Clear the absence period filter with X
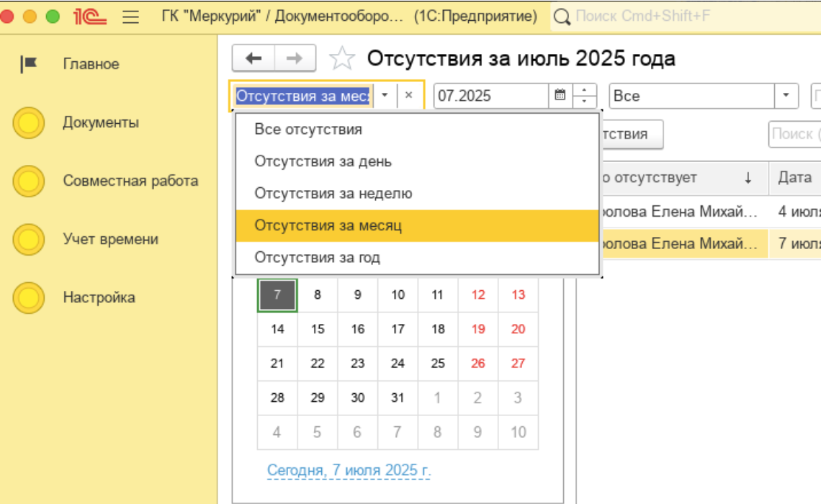The image size is (821, 504). [x=408, y=95]
